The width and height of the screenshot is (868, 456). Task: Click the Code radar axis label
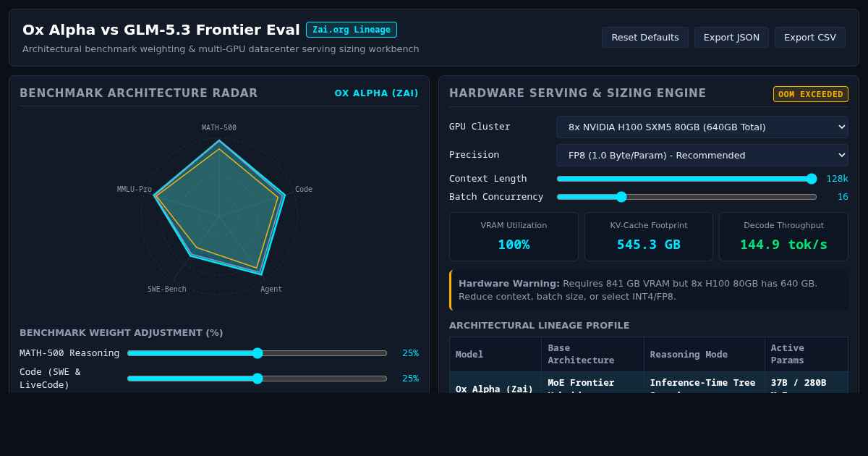coord(304,190)
